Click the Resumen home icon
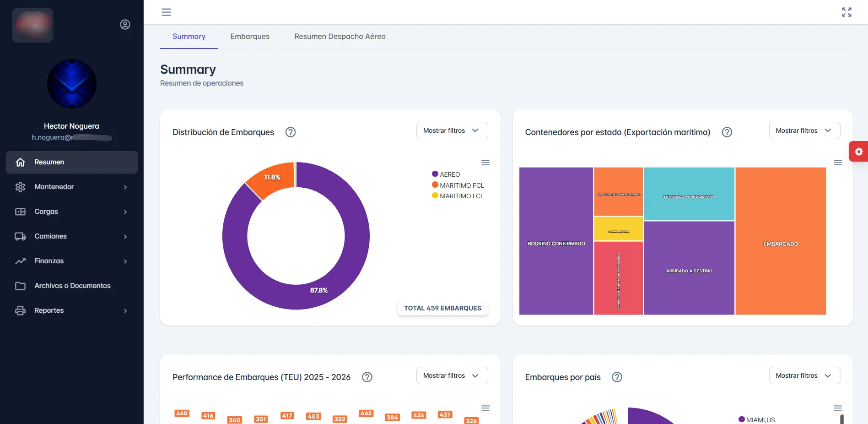The width and height of the screenshot is (868, 424). pyautogui.click(x=20, y=162)
